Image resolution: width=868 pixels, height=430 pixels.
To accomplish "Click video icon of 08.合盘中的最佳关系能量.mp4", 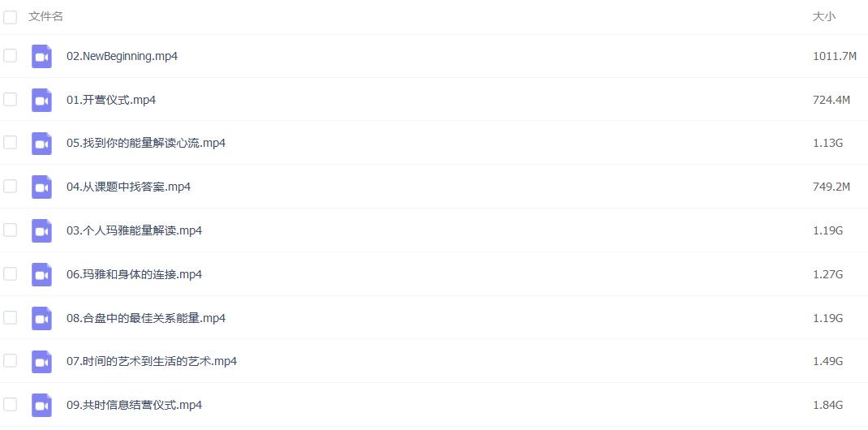I will coord(41,318).
